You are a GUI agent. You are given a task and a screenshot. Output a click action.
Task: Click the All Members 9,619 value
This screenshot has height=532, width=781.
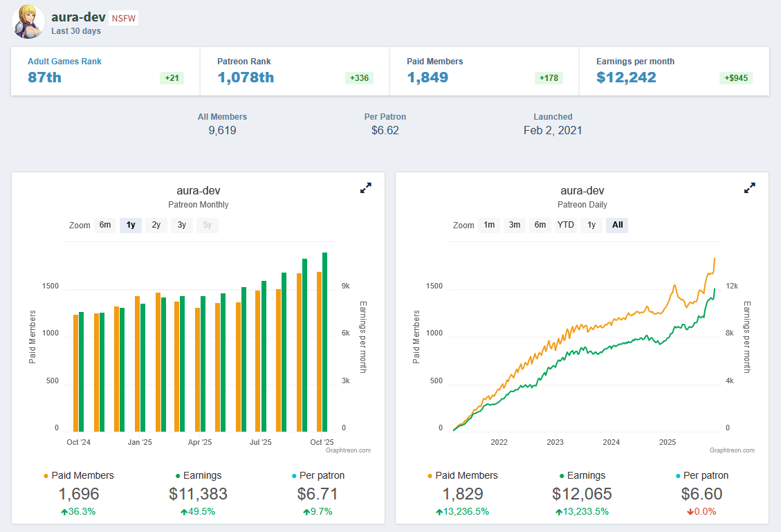point(222,131)
